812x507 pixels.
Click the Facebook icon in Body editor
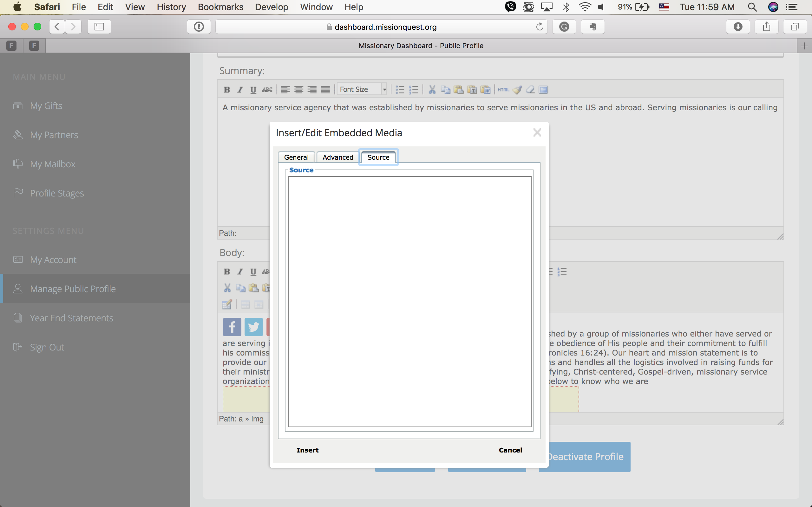coord(232,327)
